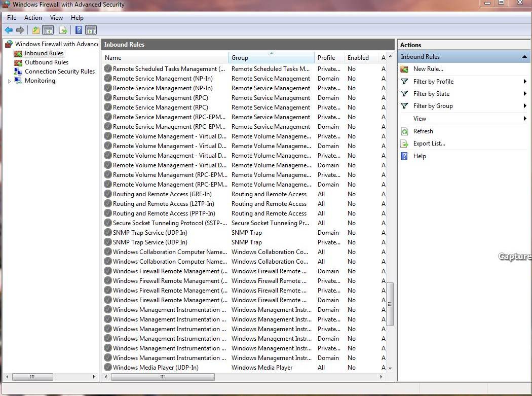Viewport: 532px width, 396px height.
Task: Click the blue Help toolbar icon
Action: click(x=79, y=30)
